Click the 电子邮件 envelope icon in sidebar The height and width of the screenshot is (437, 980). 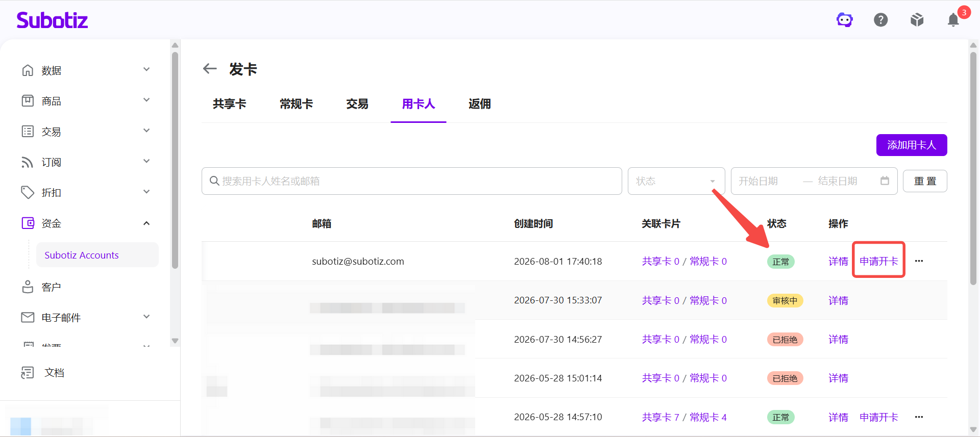coord(28,317)
